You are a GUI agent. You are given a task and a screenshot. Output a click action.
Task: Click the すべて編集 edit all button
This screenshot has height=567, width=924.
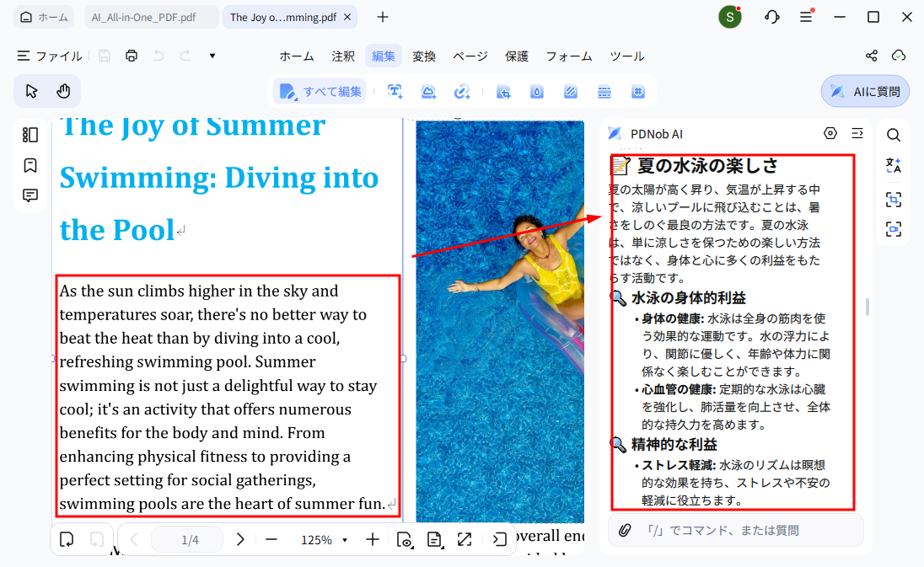(x=320, y=92)
